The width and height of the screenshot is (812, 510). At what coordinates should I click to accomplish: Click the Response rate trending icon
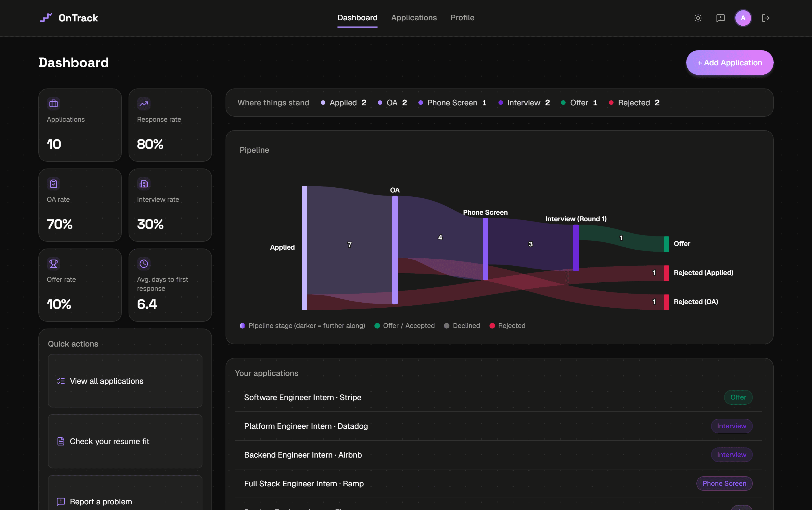pyautogui.click(x=144, y=103)
